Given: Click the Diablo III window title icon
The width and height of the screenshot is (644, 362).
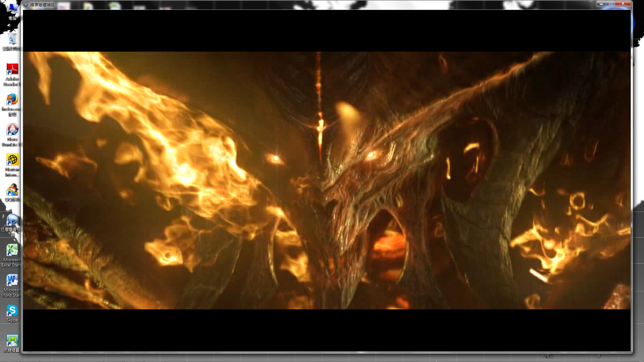Looking at the screenshot, I should (x=26, y=5).
